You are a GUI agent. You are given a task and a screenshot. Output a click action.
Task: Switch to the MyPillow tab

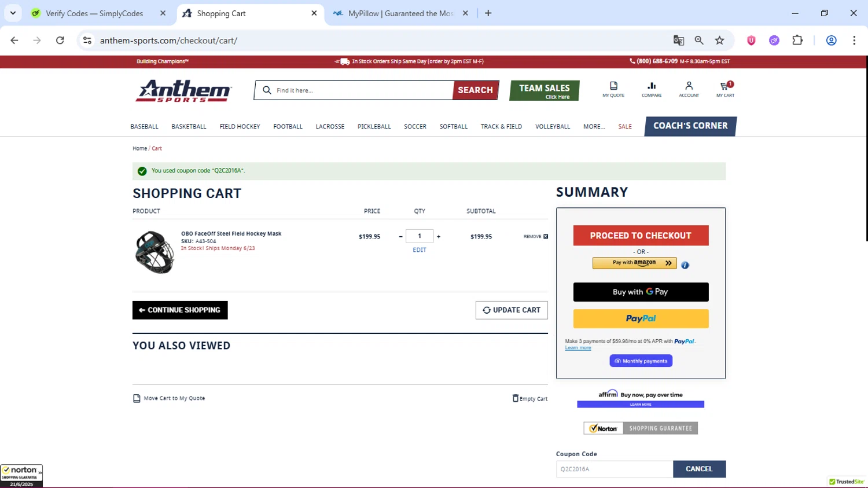pos(402,13)
